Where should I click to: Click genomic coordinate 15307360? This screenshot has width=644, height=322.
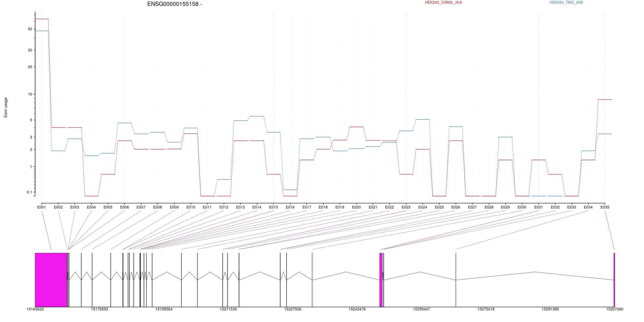click(x=615, y=309)
